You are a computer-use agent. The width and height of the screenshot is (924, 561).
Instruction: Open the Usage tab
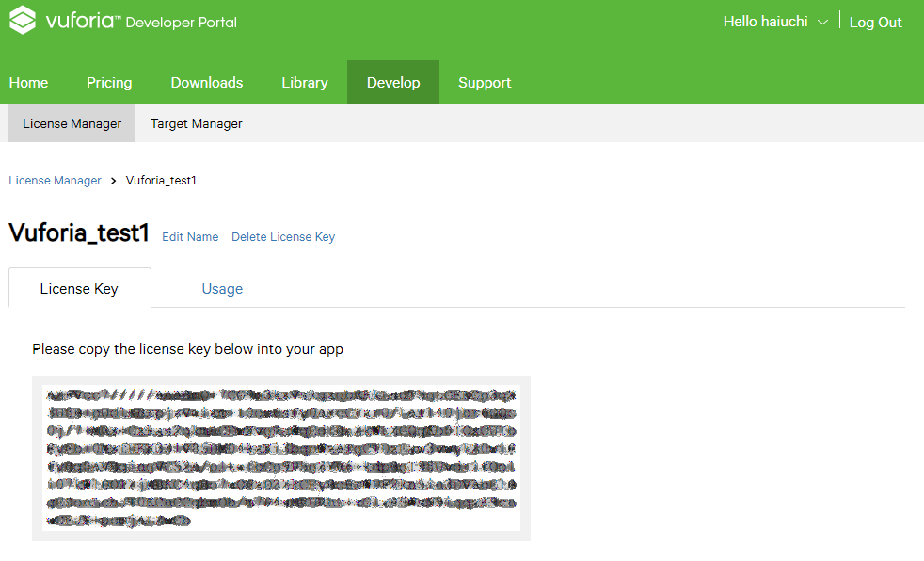click(222, 289)
